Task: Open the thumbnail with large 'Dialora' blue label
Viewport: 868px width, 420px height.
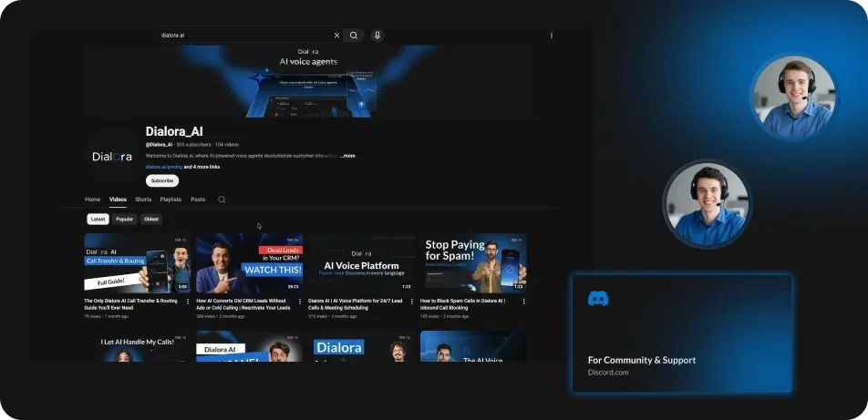Action: click(x=361, y=346)
